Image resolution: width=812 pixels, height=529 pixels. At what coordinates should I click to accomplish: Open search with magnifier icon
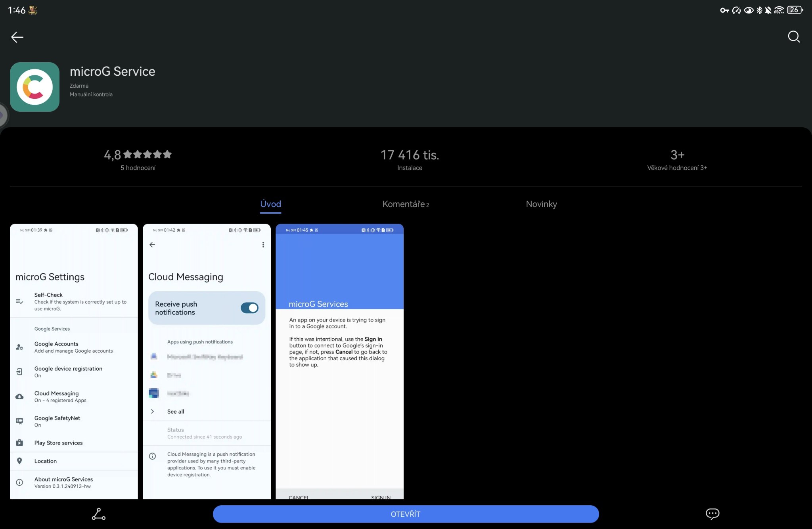(793, 37)
